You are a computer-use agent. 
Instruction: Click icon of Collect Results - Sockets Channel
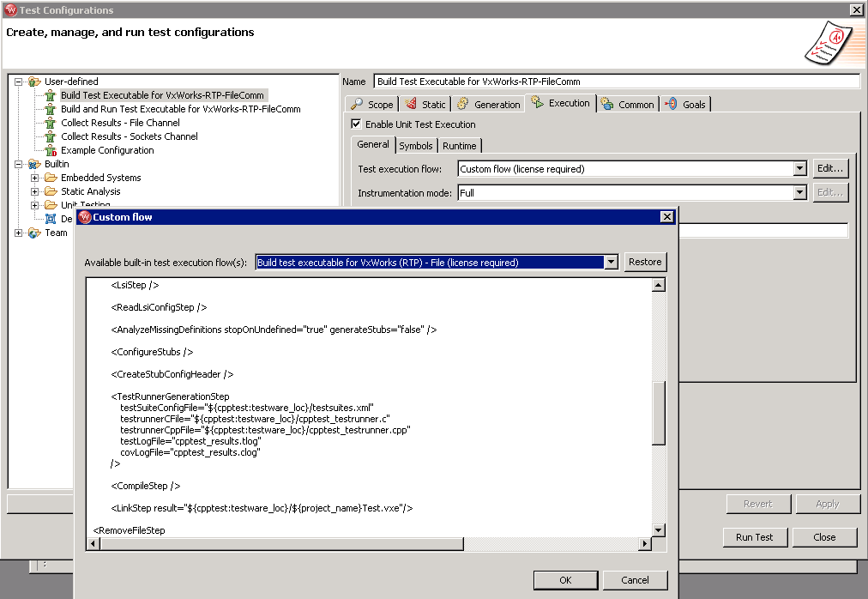(51, 136)
